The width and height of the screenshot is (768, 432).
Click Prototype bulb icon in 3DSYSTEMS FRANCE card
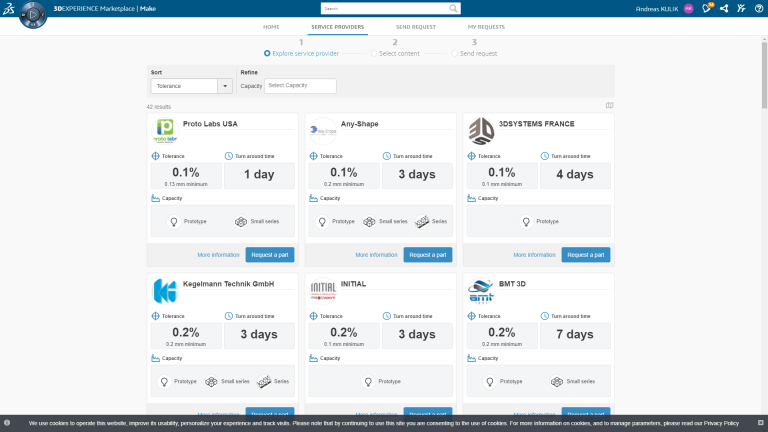pos(526,222)
